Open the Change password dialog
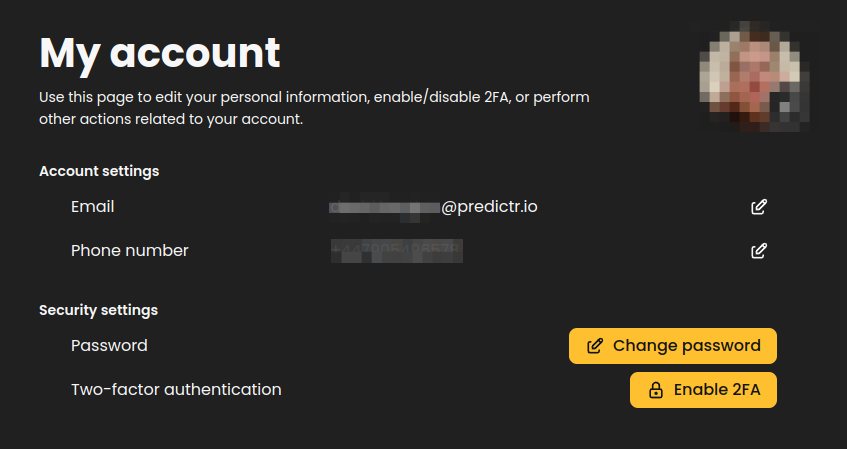The width and height of the screenshot is (847, 449). pos(673,346)
